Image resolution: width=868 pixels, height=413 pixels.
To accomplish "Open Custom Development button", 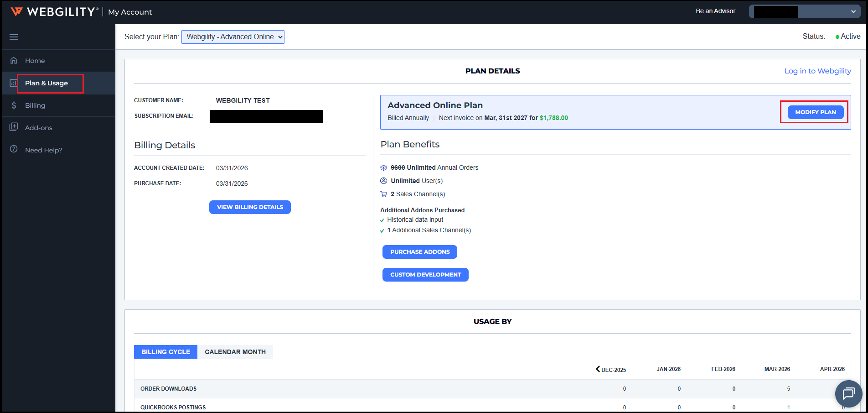I will (x=425, y=275).
